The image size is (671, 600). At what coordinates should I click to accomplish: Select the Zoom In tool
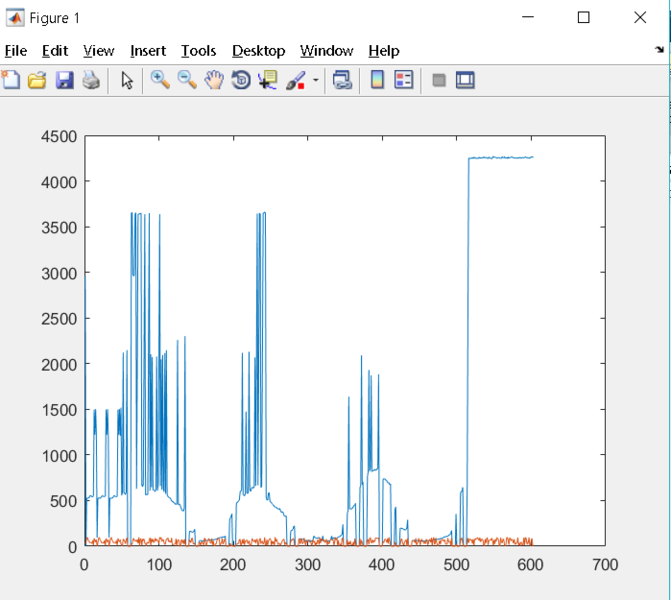pos(159,81)
